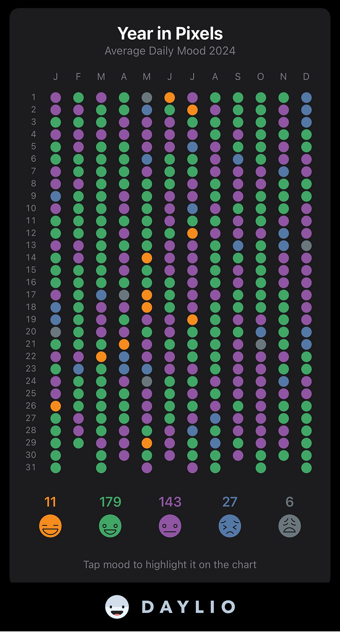
Task: Click the hint 'Tap mood to highlight it on the chart'
Action: click(170, 564)
